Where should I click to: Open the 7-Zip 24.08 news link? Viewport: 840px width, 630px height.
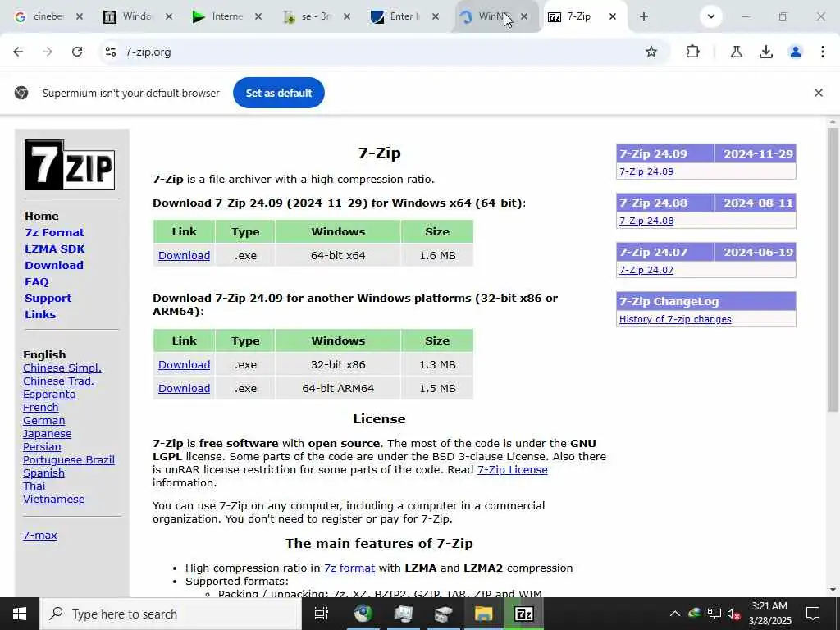(646, 221)
